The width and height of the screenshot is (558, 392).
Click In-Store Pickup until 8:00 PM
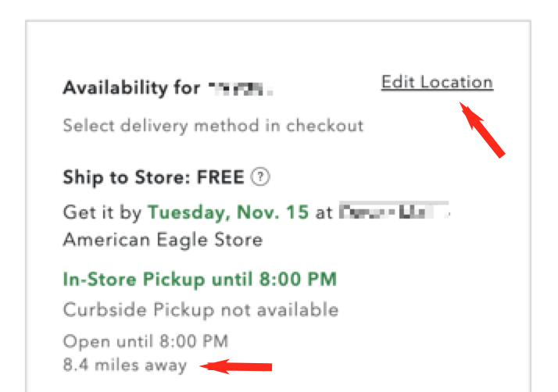tap(199, 280)
